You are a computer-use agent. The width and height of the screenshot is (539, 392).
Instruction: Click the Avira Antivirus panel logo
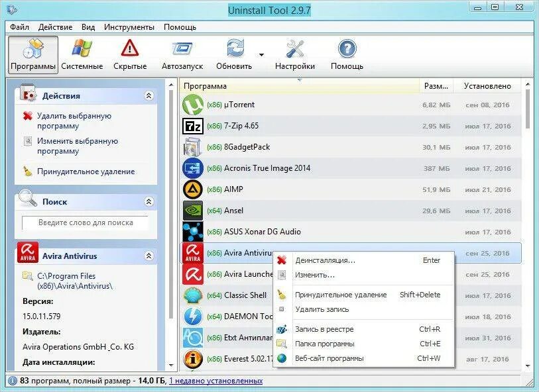(28, 252)
